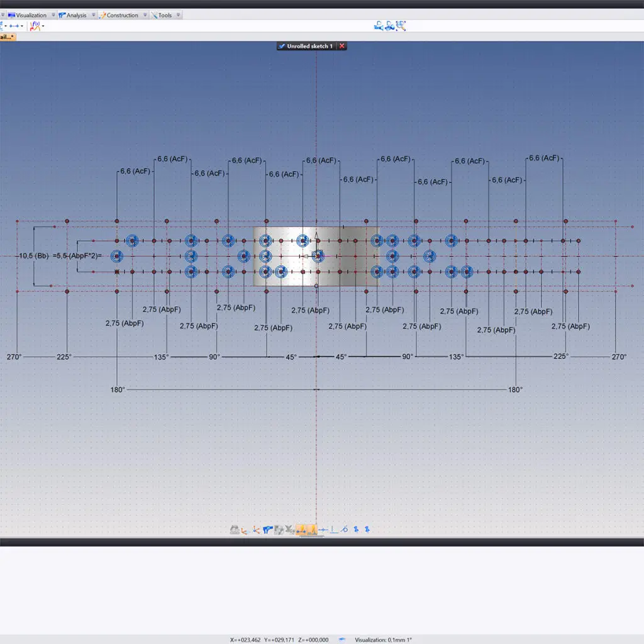The image size is (644, 644).
Task: Open the Tools menu
Action: [162, 15]
